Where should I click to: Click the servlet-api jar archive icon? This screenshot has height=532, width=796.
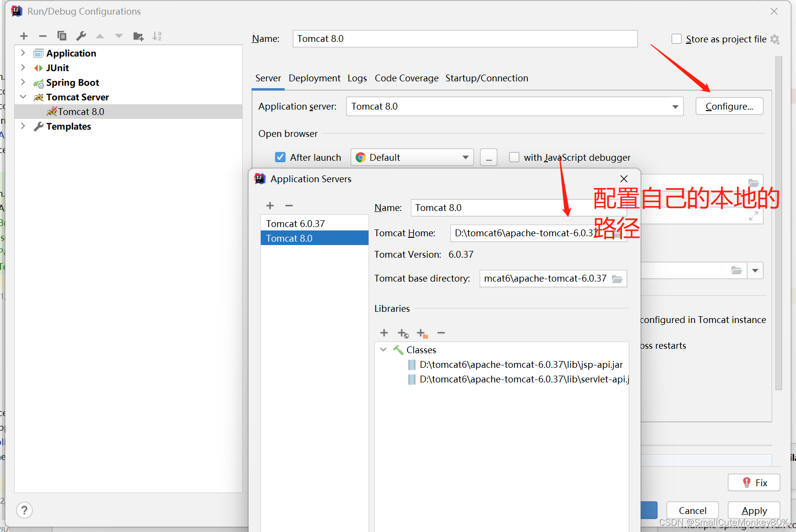[412, 380]
